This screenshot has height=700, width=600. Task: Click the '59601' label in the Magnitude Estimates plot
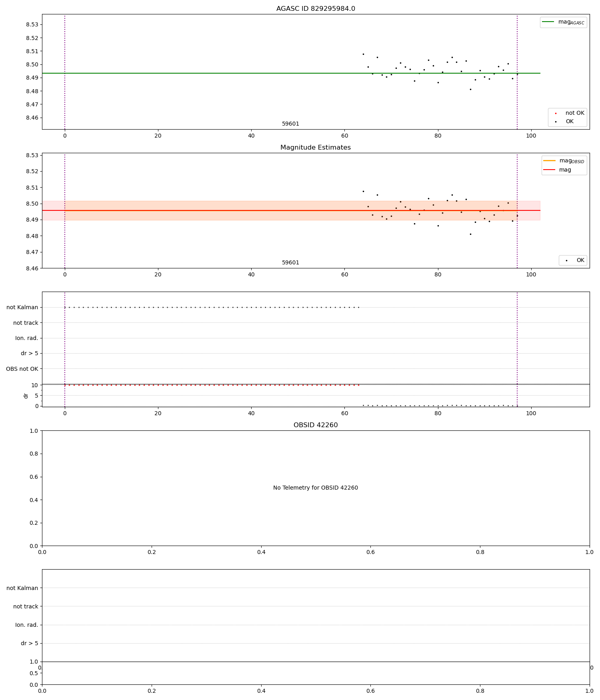pyautogui.click(x=290, y=263)
